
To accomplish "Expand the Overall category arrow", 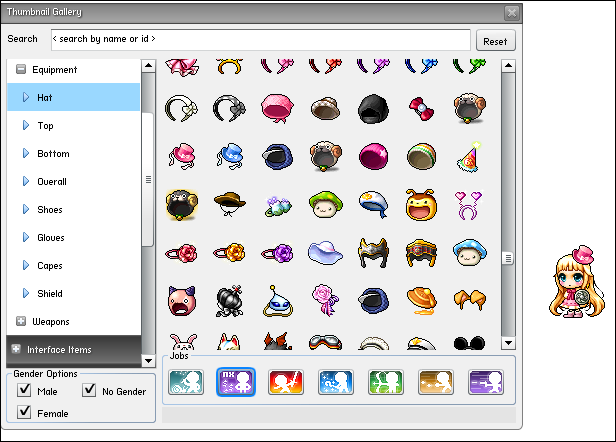I will pos(26,181).
